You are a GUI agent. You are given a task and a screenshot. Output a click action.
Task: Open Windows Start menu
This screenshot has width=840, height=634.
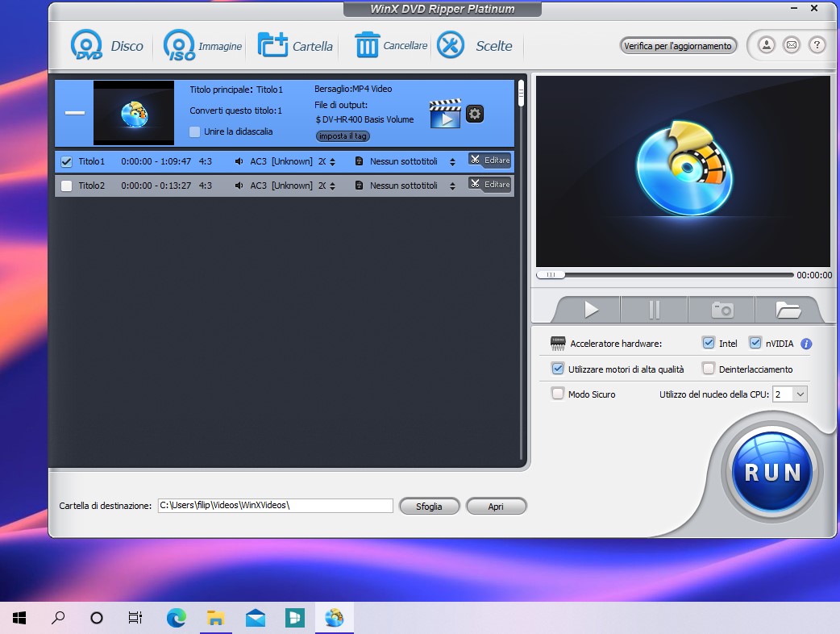tap(19, 618)
